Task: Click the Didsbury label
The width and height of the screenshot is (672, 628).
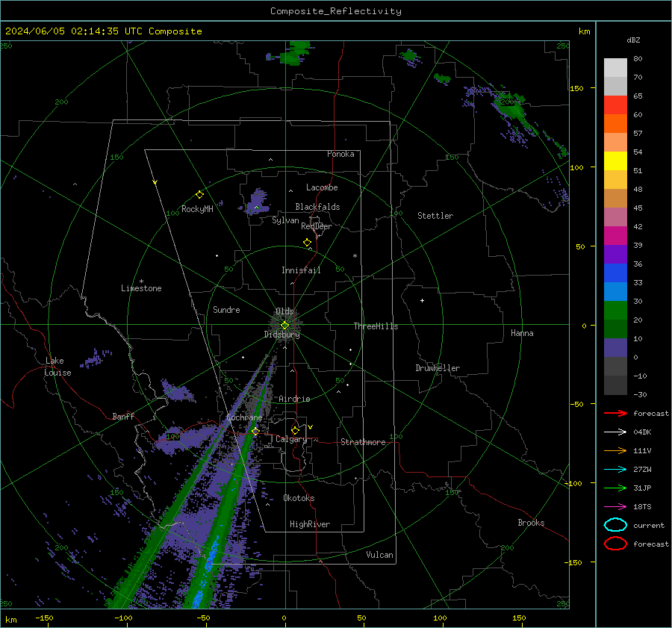Action: click(281, 335)
